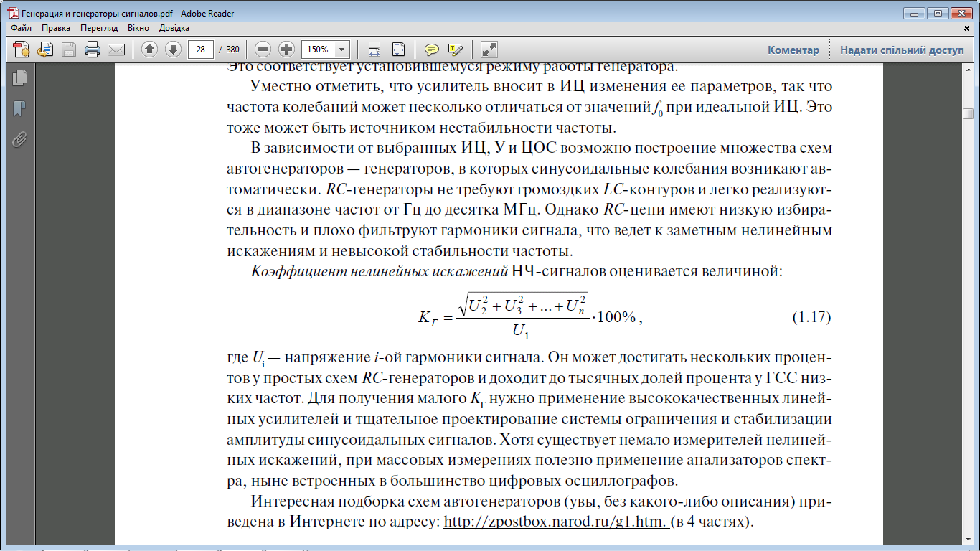Open the page thumbnails panel
The height and width of the screenshot is (551, 980).
19,77
